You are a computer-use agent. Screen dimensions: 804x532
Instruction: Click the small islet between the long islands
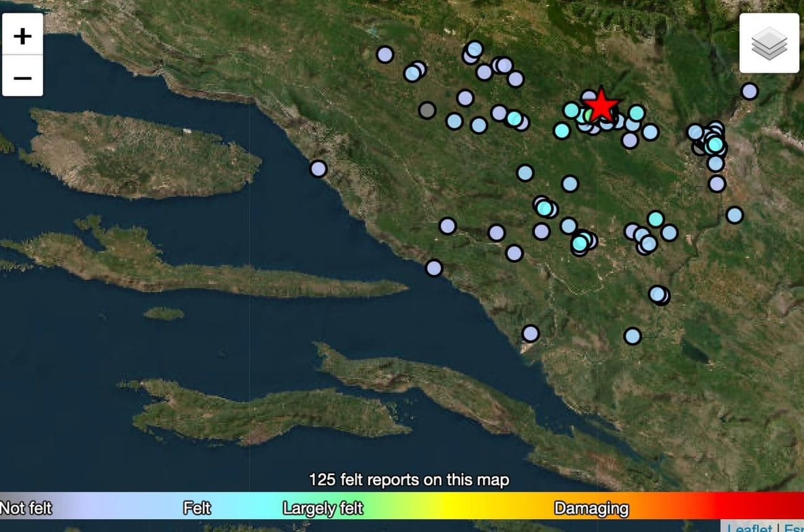pos(164,314)
